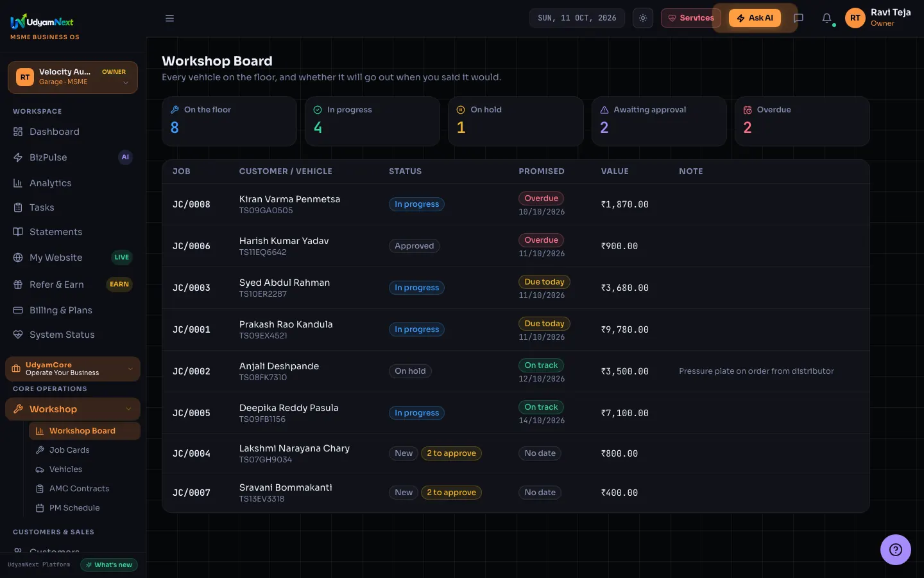Click the What's new button
This screenshot has width=924, height=578.
(109, 565)
